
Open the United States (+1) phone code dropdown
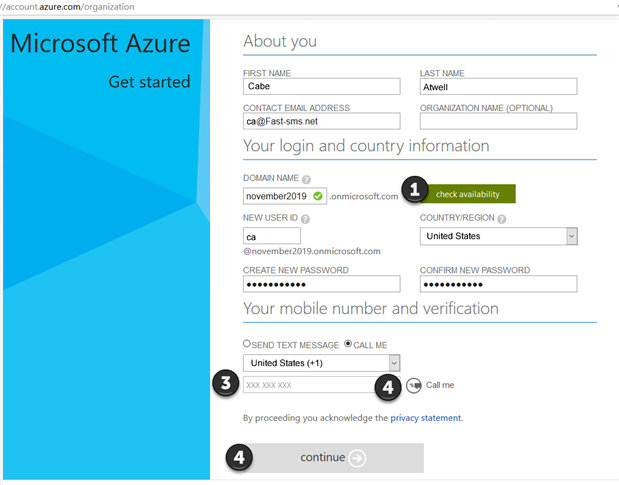tap(322, 363)
